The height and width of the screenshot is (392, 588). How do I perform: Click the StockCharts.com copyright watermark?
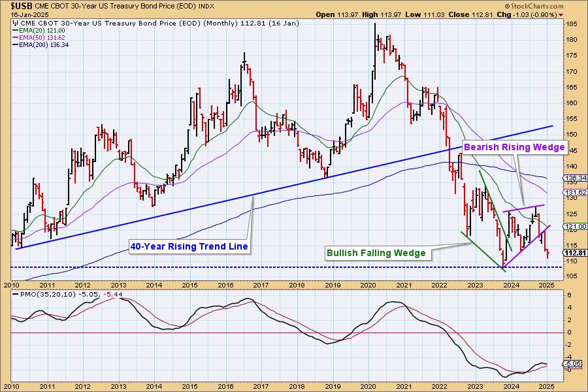tap(544, 23)
